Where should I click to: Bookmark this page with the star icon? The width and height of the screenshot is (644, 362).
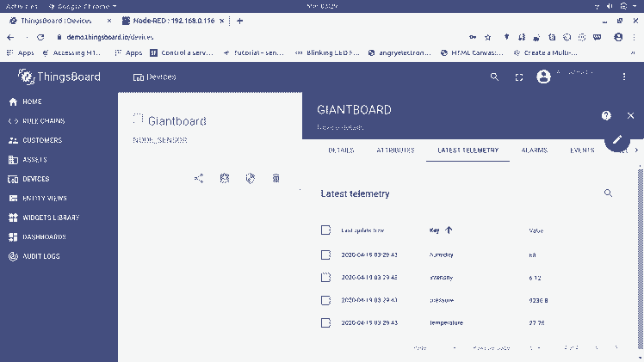tap(487, 37)
